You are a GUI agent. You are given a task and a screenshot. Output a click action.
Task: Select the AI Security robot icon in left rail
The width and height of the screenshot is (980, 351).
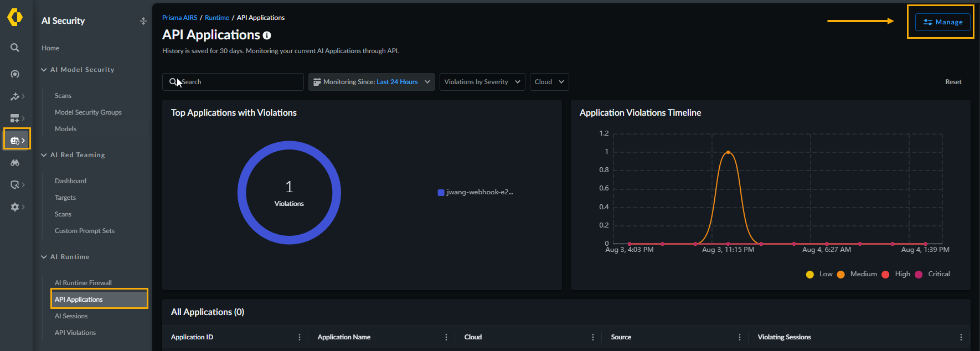click(x=15, y=141)
